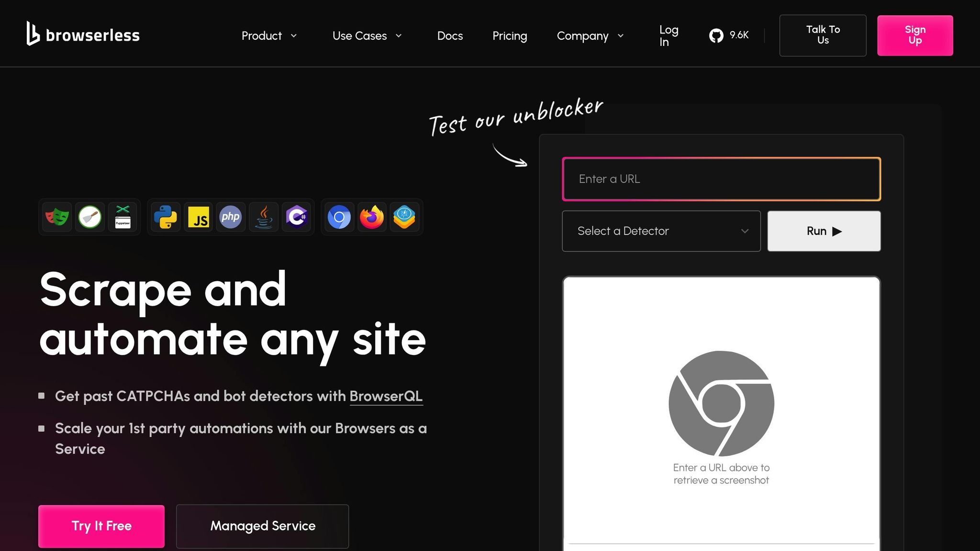The image size is (980, 551).
Task: Click the Python language icon
Action: pyautogui.click(x=166, y=217)
